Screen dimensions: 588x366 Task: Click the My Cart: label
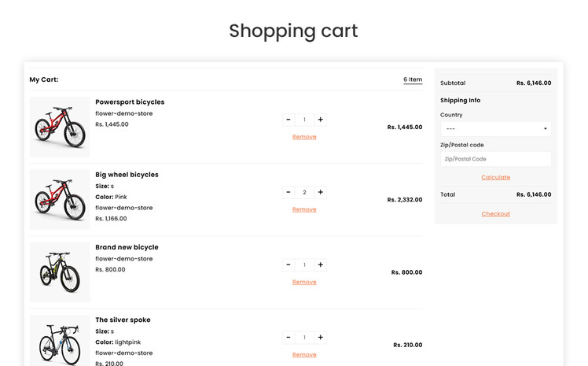pos(44,79)
